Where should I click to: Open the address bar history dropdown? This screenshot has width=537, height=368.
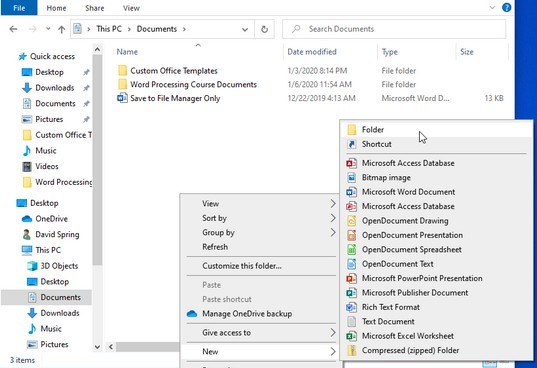point(245,29)
